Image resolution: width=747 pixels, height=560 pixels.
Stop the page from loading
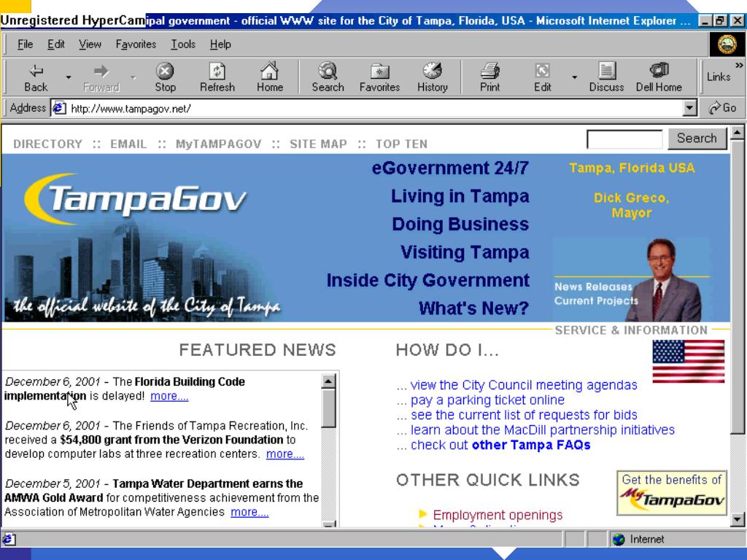coord(165,77)
